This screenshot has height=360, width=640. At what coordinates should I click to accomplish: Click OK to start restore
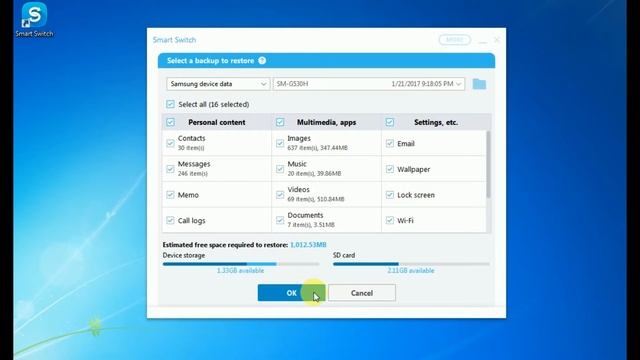pyautogui.click(x=291, y=293)
